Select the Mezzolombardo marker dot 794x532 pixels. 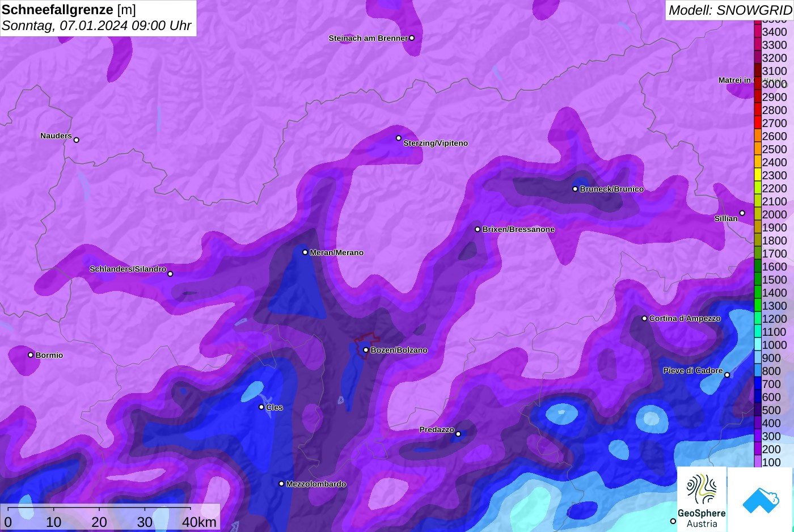pos(281,484)
